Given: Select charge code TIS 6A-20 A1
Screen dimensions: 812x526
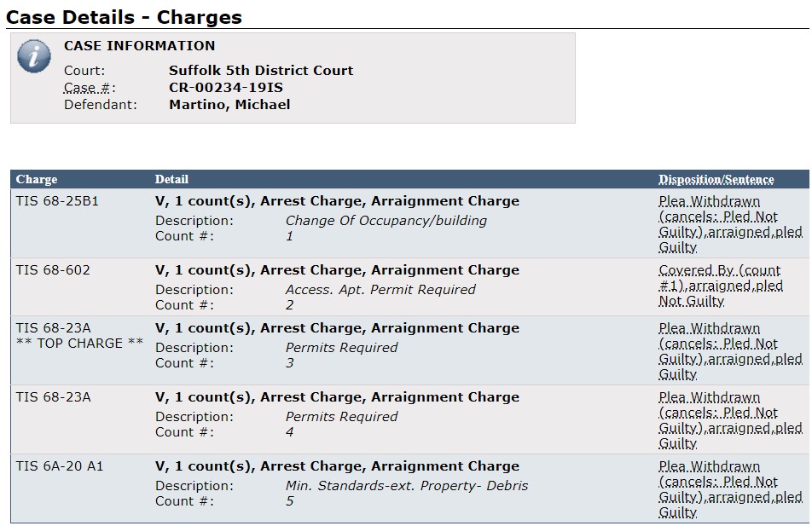Looking at the screenshot, I should pyautogui.click(x=60, y=466).
